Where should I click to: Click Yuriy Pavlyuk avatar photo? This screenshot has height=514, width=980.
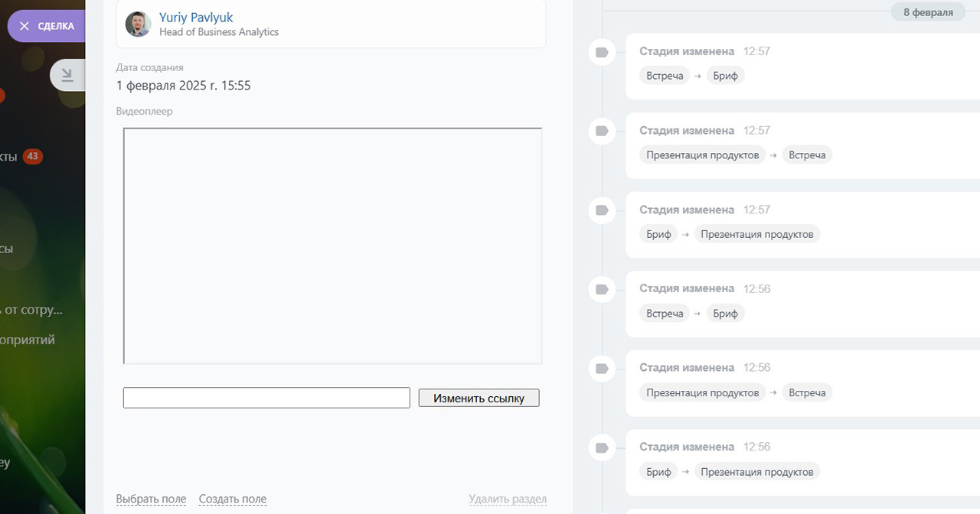139,24
